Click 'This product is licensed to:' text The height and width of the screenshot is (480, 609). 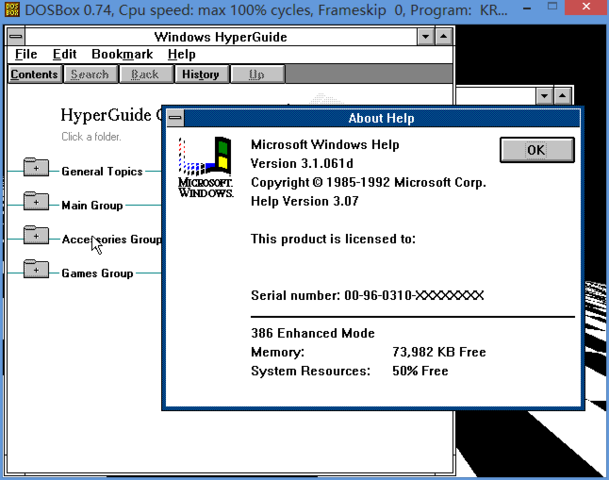pyautogui.click(x=333, y=239)
